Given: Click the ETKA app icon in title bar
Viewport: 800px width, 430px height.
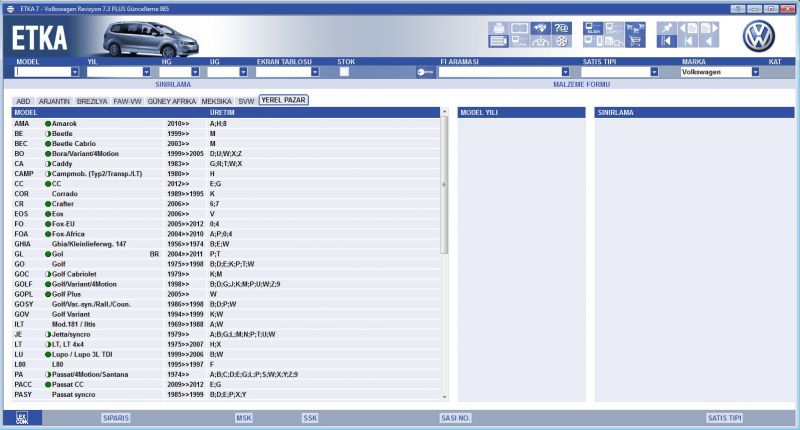Looking at the screenshot, I should 10,9.
